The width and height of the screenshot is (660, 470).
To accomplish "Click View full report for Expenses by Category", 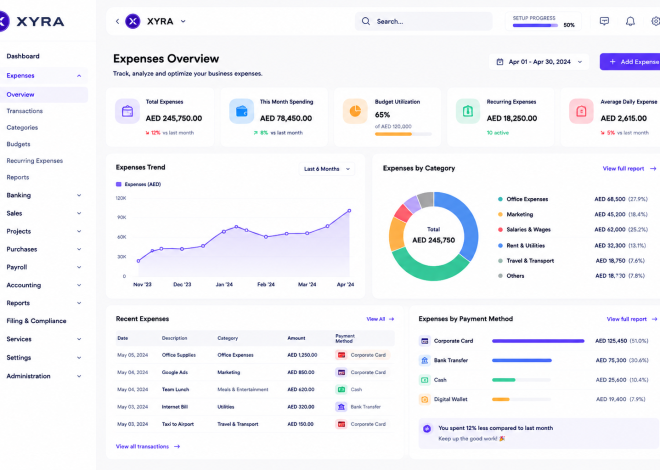I will pos(629,168).
